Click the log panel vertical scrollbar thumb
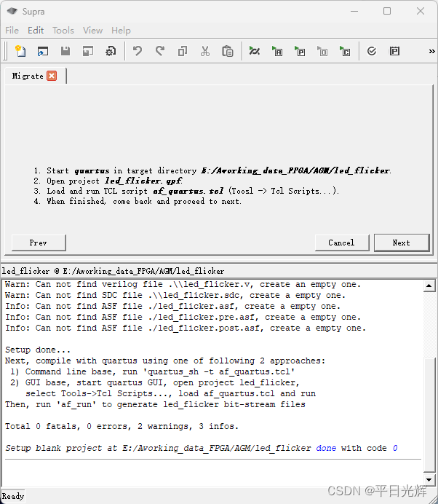 (x=429, y=414)
